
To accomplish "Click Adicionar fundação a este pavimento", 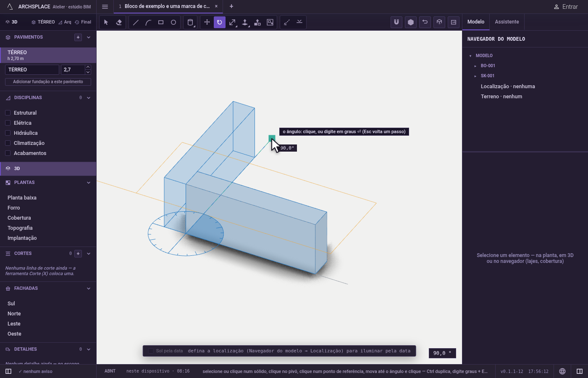I will pyautogui.click(x=48, y=82).
